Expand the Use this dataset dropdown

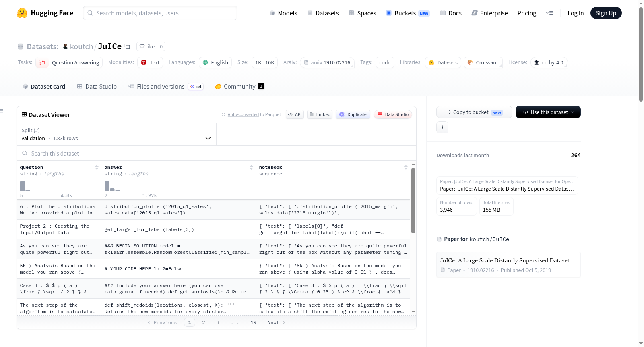pos(548,112)
